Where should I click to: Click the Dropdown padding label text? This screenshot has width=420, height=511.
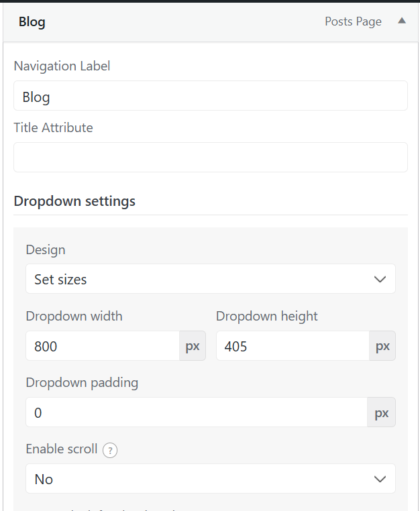tap(82, 383)
